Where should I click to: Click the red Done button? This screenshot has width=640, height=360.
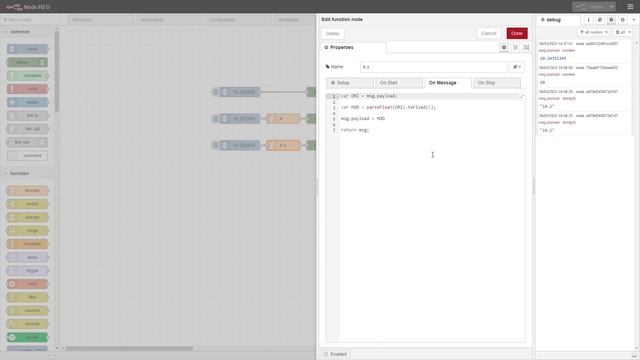[517, 33]
